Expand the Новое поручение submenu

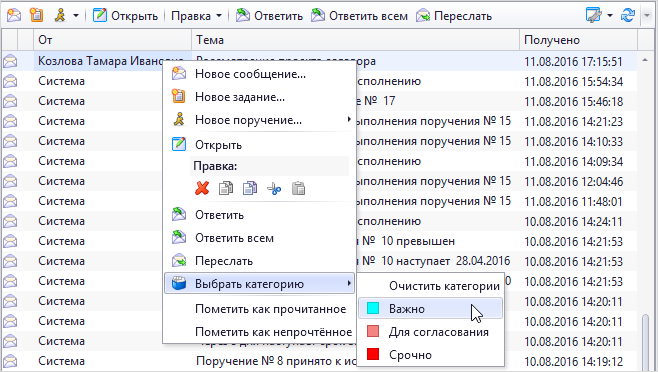tap(349, 120)
